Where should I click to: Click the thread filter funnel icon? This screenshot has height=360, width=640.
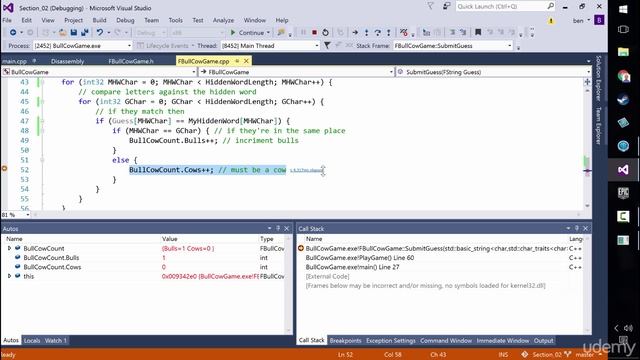(x=327, y=46)
